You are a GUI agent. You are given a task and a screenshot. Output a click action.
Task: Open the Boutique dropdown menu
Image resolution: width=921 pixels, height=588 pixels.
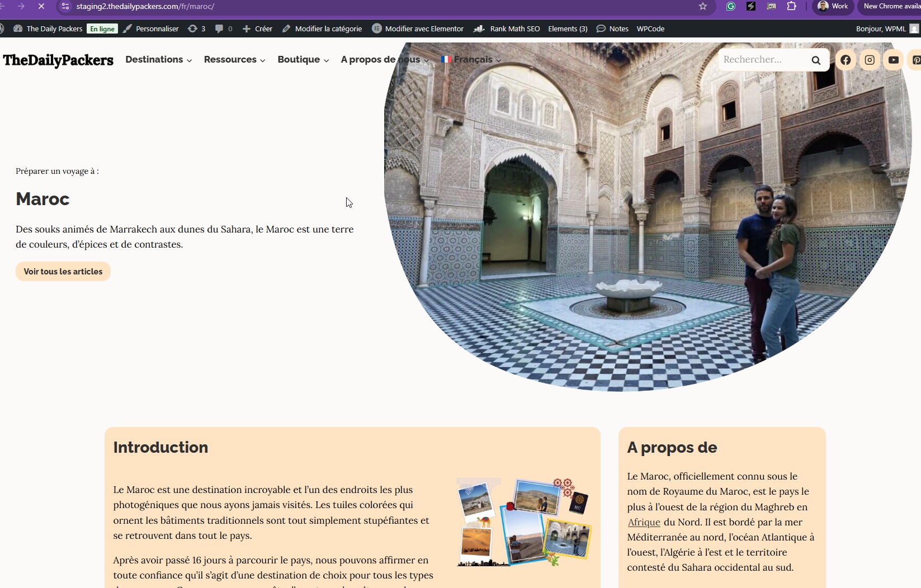(303, 60)
